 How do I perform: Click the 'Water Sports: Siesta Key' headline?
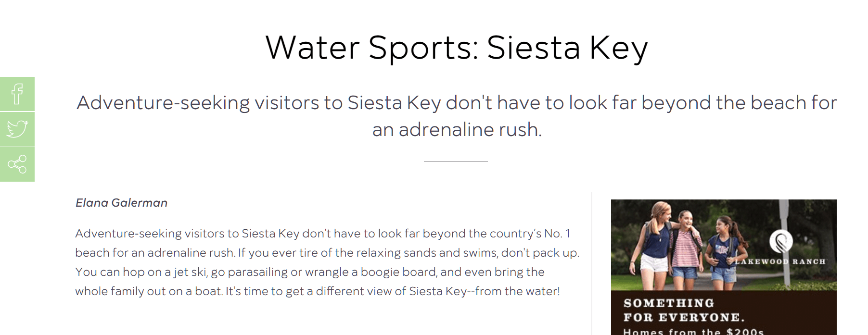pyautogui.click(x=457, y=48)
